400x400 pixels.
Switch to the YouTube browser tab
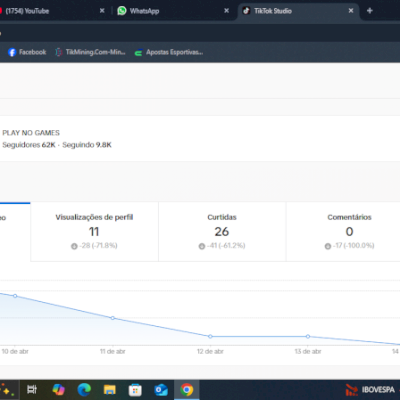click(x=53, y=11)
